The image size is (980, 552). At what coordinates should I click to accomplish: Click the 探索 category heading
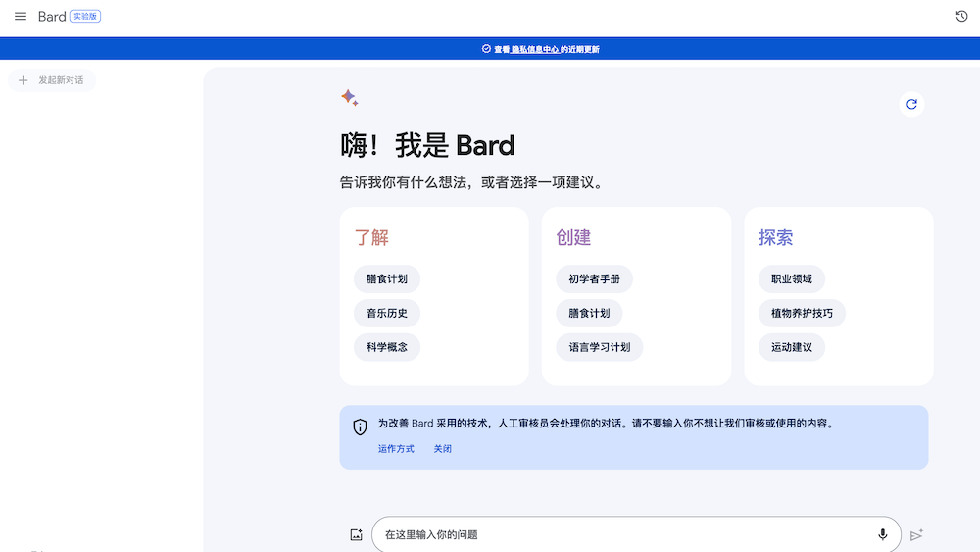[776, 237]
